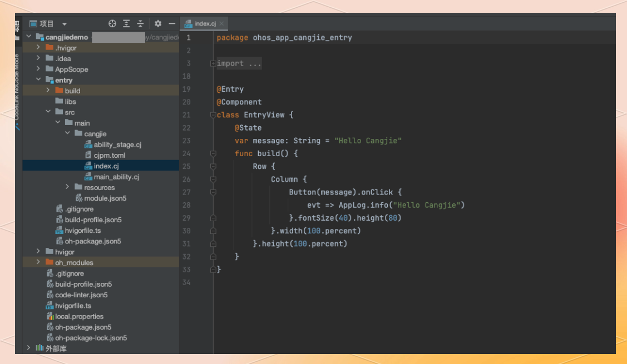Expand the external libraries node

29,348
